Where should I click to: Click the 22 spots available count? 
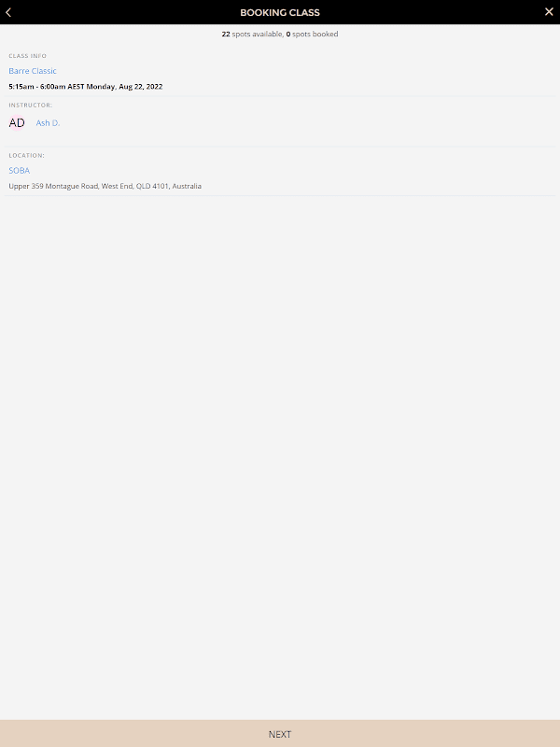click(252, 35)
